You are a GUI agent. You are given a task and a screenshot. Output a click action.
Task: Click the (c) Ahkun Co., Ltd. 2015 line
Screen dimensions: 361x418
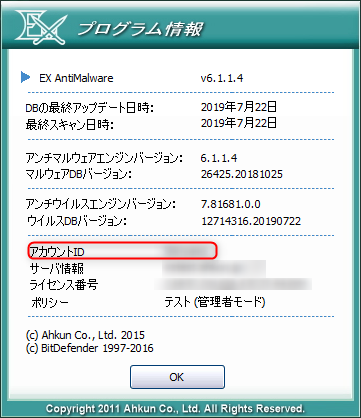point(85,335)
